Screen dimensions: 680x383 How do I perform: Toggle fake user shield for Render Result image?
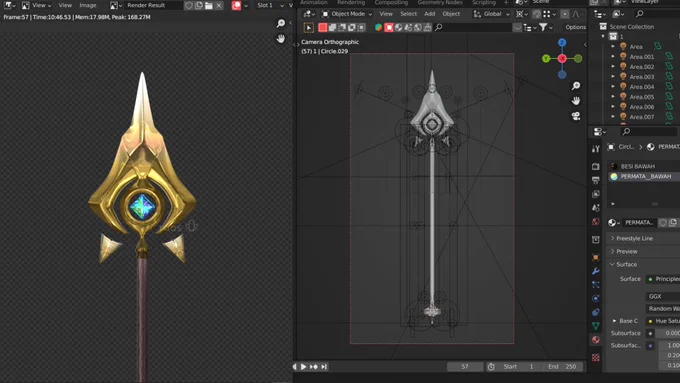point(189,5)
